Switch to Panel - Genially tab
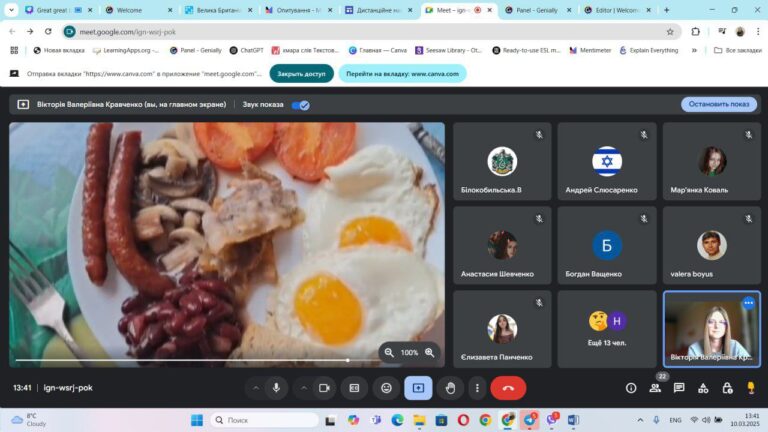The width and height of the screenshot is (768, 432). click(x=538, y=10)
